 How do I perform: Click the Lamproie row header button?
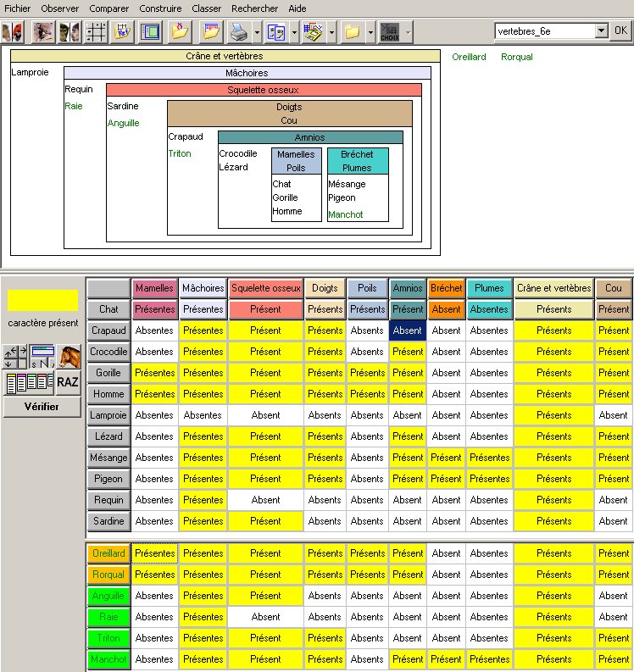click(x=108, y=415)
